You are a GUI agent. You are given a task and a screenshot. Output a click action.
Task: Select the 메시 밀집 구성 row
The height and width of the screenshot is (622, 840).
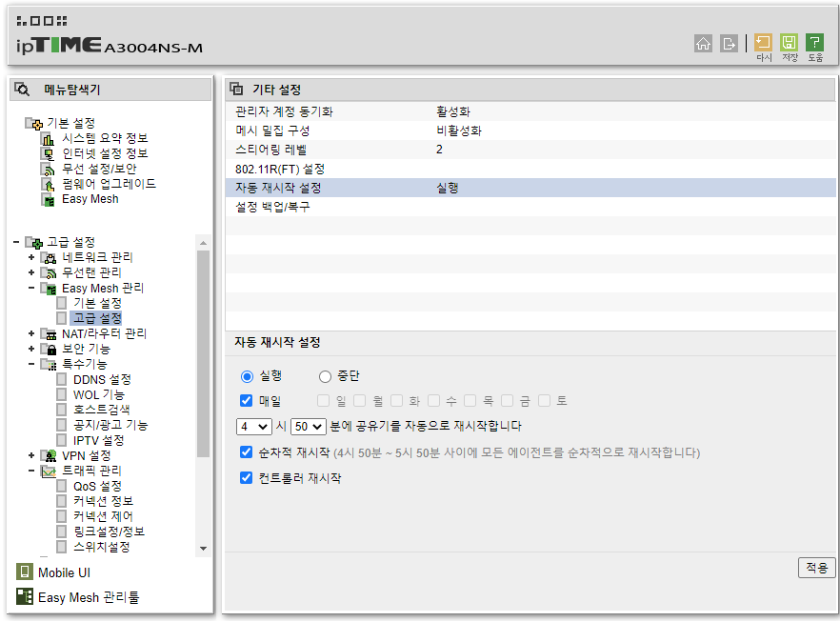tap(530, 130)
